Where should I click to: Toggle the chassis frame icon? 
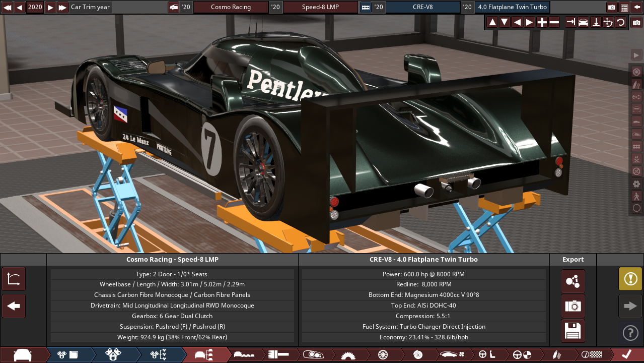coord(636,109)
